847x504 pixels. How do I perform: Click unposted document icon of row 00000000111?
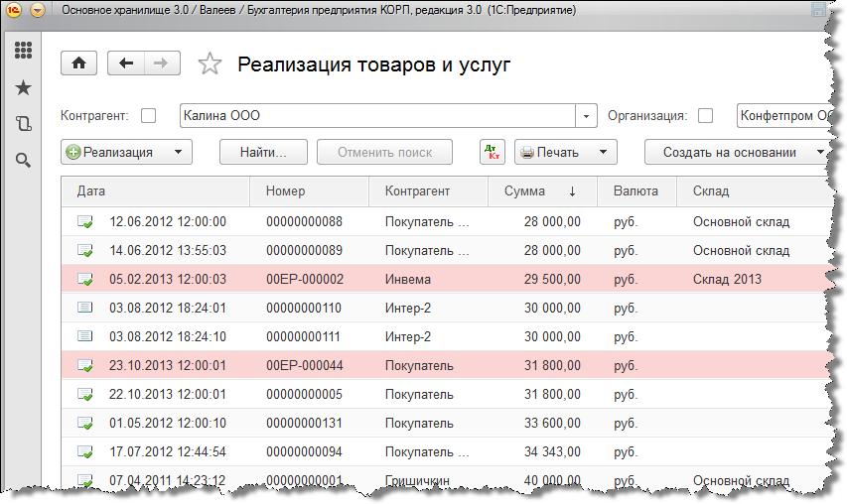tap(84, 336)
